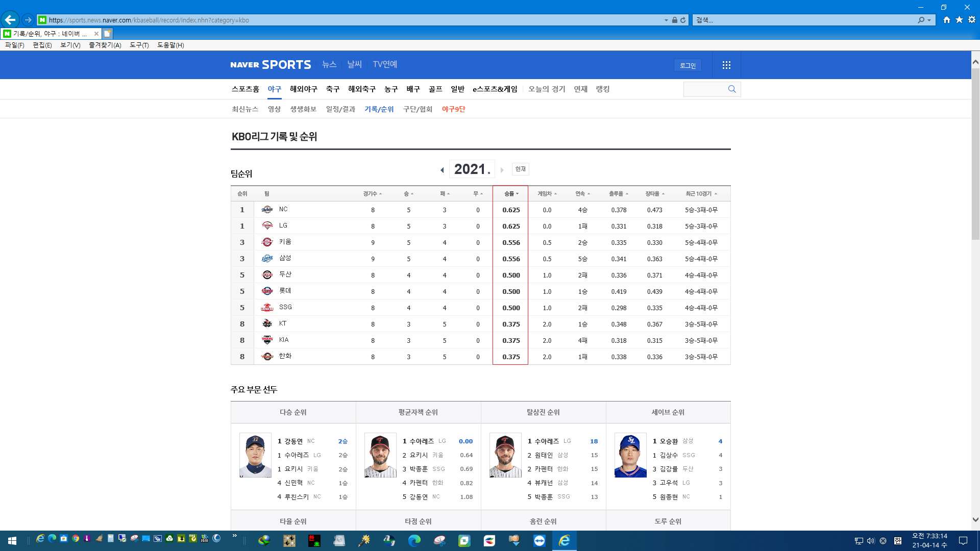Viewport: 980px width, 551px height.
Task: Select the 일정/결과 sub tab
Action: [x=340, y=109]
